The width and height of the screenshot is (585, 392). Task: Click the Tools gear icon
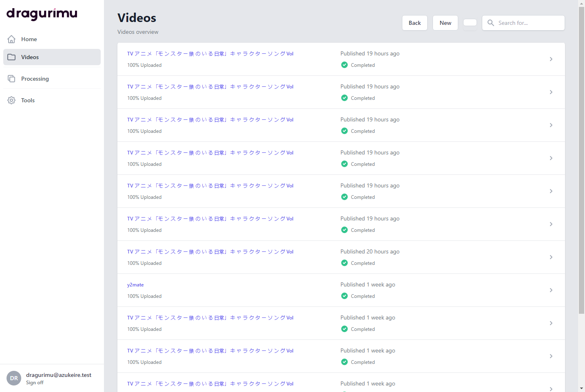click(x=11, y=100)
